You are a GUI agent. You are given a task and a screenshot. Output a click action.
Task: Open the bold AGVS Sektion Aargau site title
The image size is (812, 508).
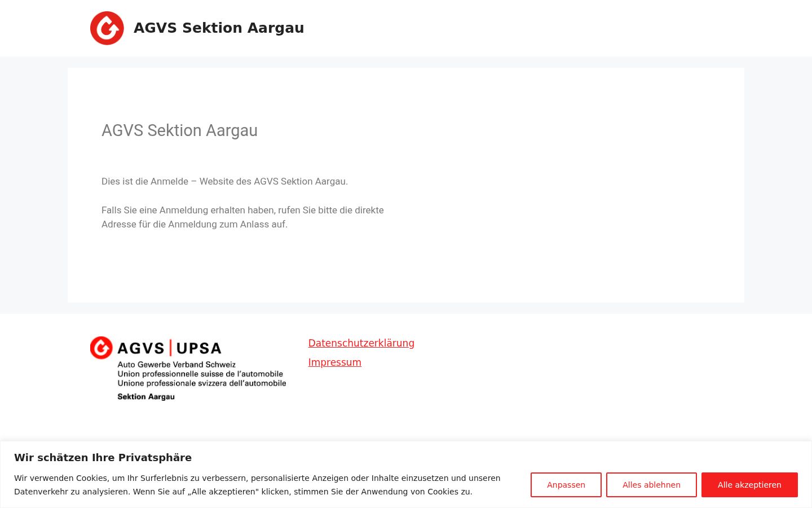[x=219, y=28]
